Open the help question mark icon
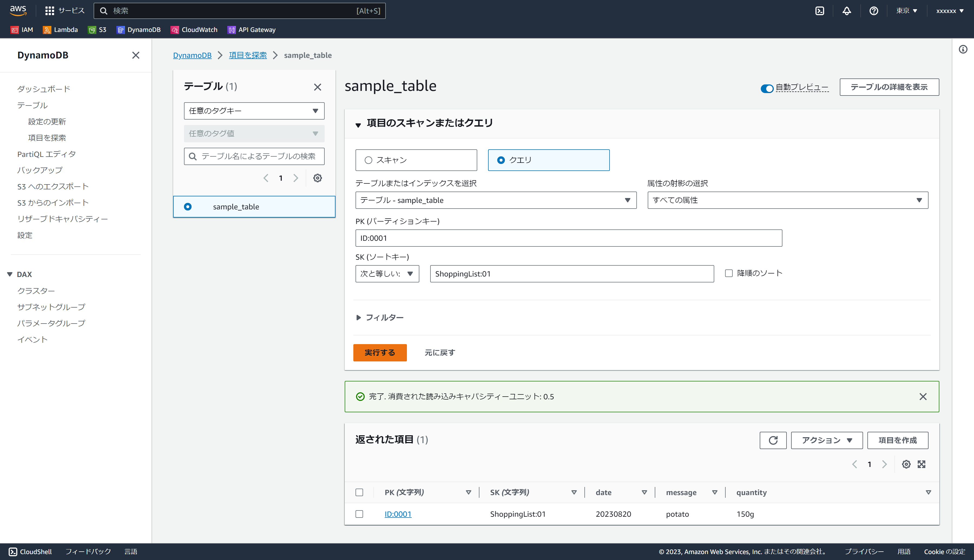 click(873, 11)
